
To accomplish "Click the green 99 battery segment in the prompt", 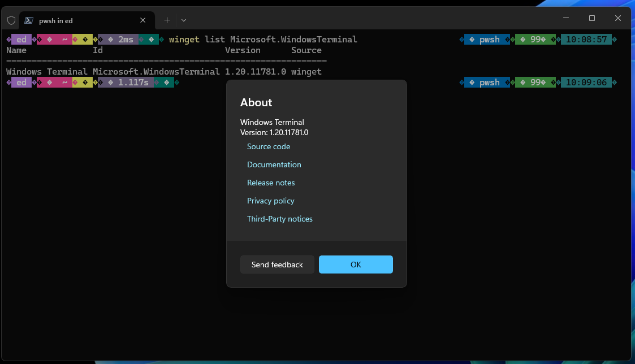I will (534, 39).
